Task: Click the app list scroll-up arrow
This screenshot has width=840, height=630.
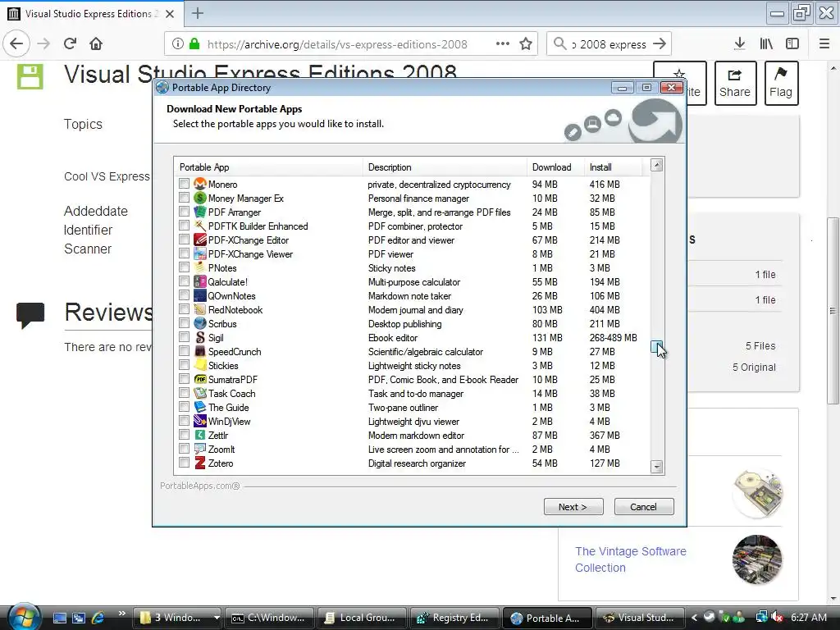Action: pyautogui.click(x=657, y=165)
